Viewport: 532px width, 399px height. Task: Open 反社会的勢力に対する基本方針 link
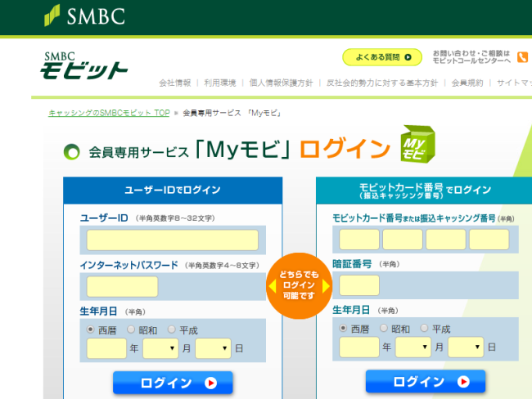382,83
